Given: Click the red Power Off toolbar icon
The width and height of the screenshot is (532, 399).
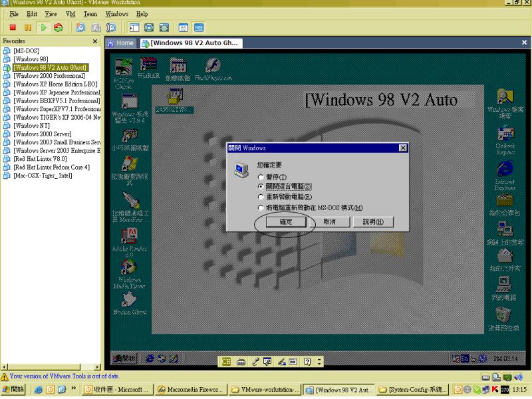Looking at the screenshot, I should pos(13,27).
